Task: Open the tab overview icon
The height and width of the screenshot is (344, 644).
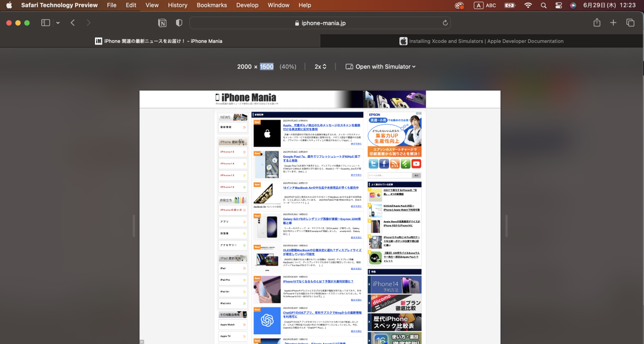Action: click(x=631, y=23)
